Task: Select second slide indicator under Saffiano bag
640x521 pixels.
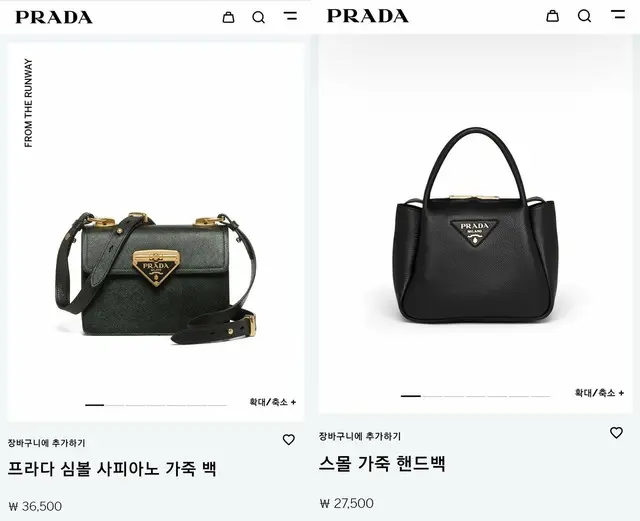Action: point(115,405)
